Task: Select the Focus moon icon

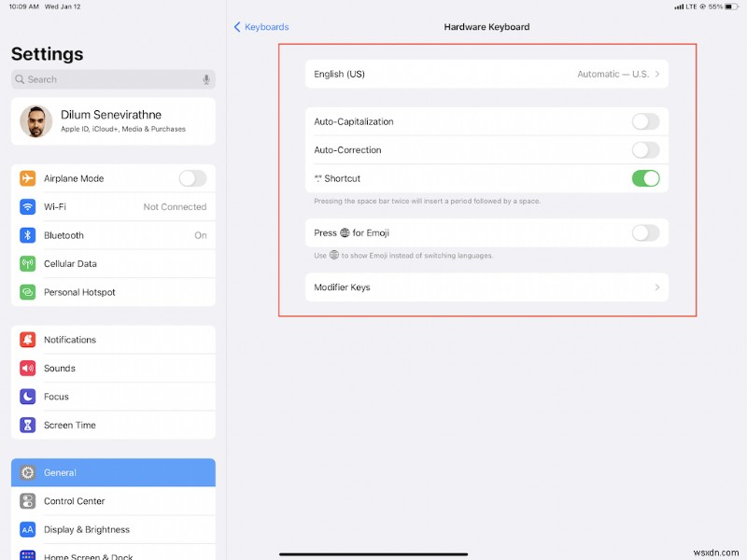Action: click(x=26, y=397)
